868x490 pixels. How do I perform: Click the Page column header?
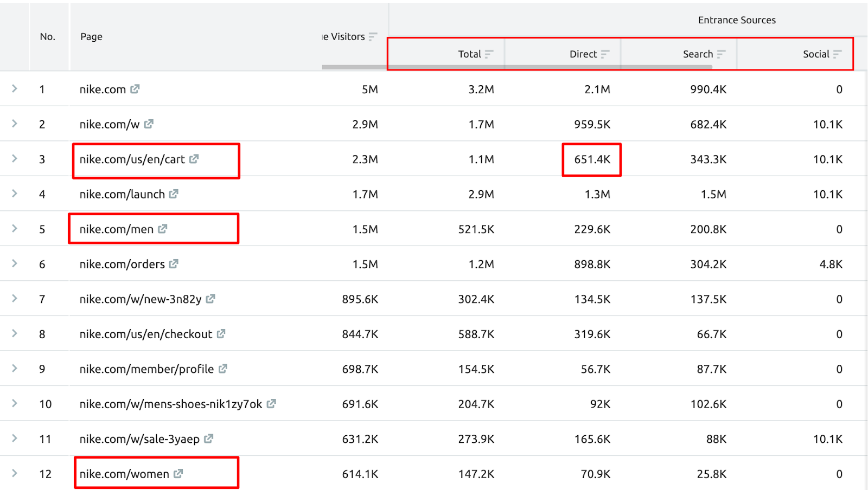[x=91, y=36]
